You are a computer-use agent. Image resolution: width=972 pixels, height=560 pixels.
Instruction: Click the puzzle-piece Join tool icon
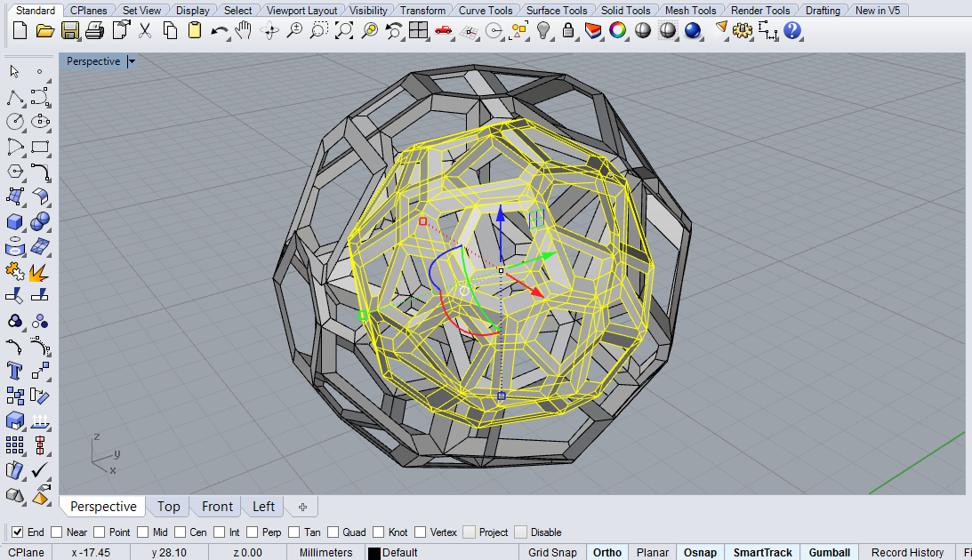pos(15,271)
